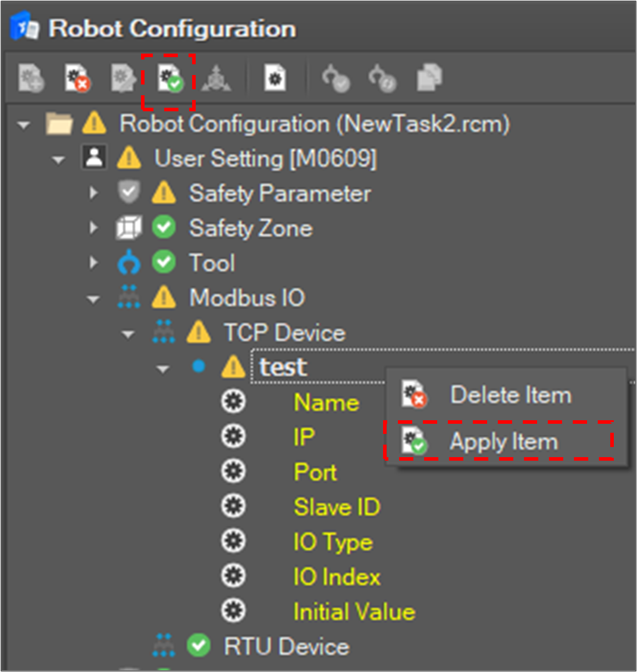Image resolution: width=637 pixels, height=672 pixels.
Task: Collapse the TCP Device branch
Action: point(128,334)
